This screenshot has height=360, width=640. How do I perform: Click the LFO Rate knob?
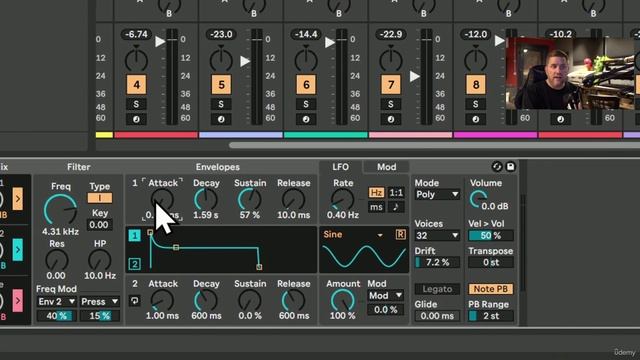click(342, 200)
